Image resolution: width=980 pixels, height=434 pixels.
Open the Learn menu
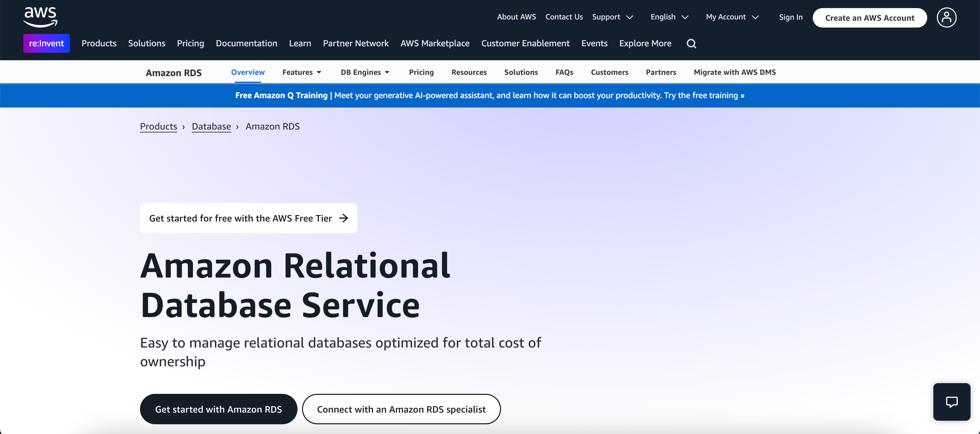point(300,43)
